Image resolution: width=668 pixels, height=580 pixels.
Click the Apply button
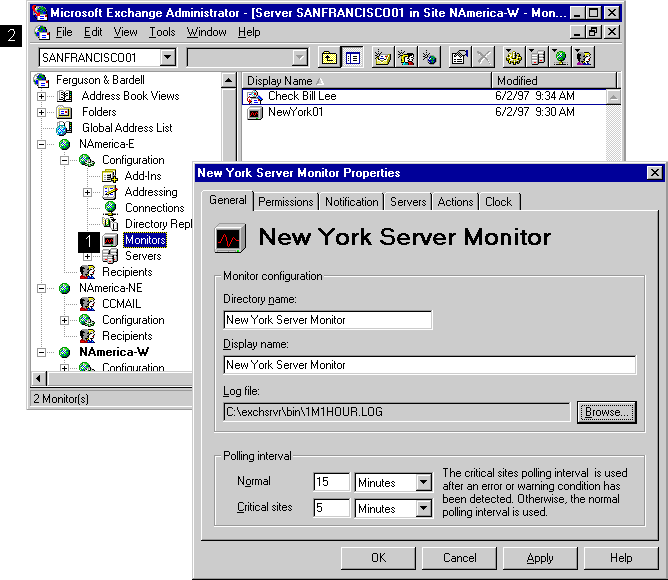click(x=540, y=558)
